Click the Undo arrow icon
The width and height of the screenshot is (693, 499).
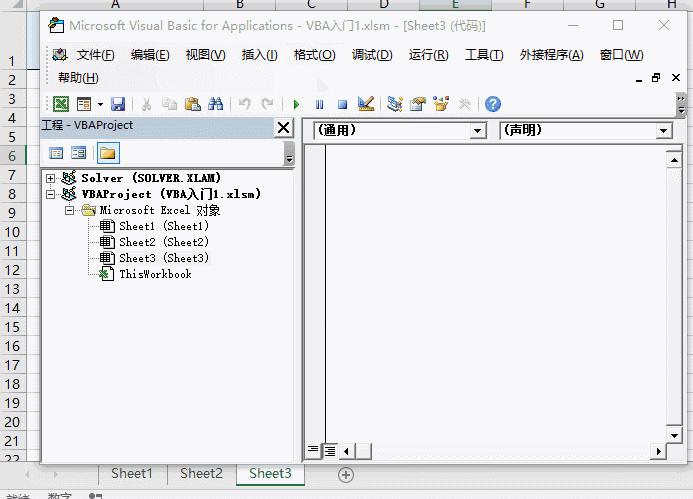point(244,104)
